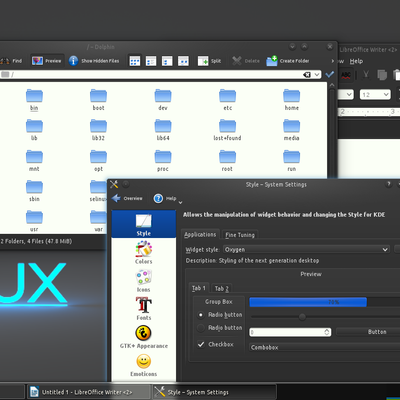Click Create Folder in Dolphin

(x=288, y=61)
